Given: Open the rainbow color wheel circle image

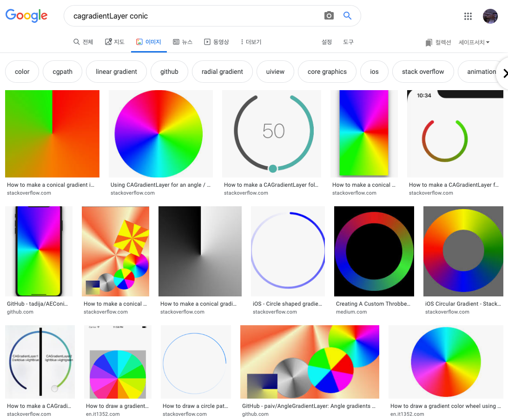Looking at the screenshot, I should click(161, 134).
